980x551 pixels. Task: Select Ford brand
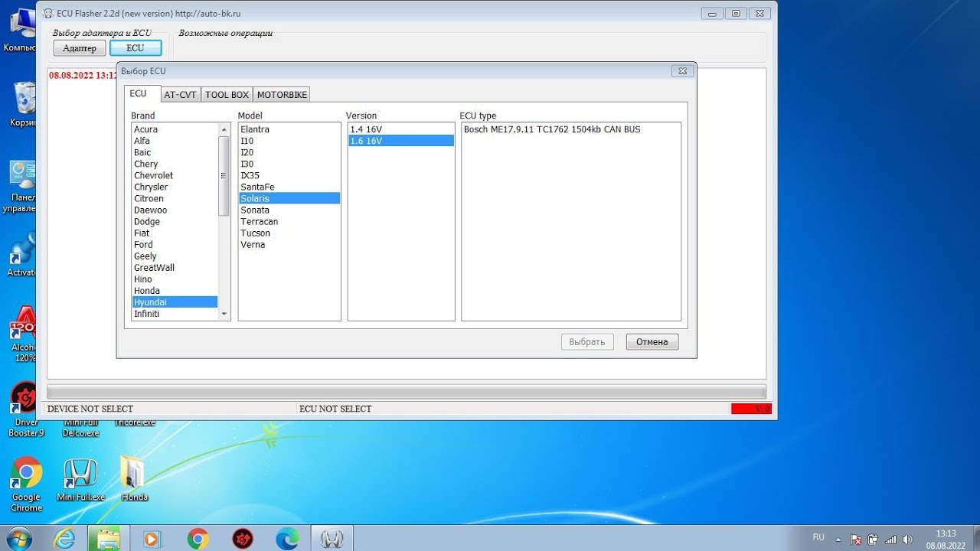(x=175, y=245)
